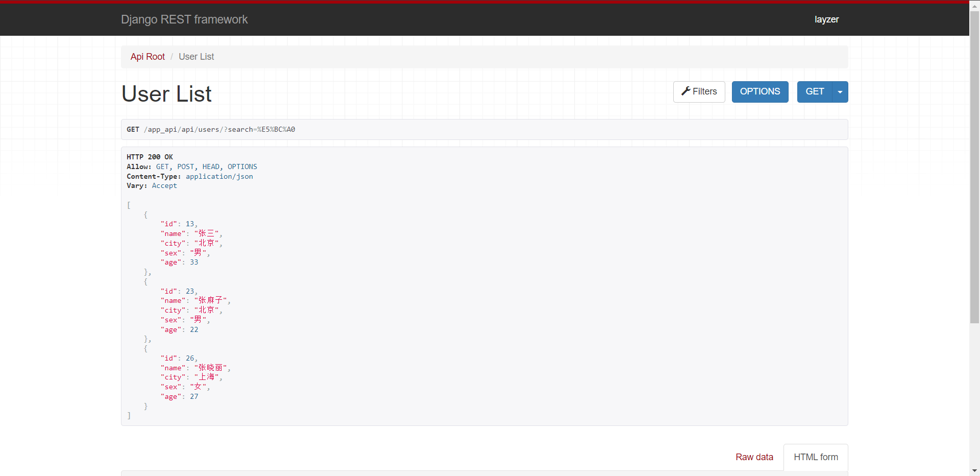Click the Vary Accept header line

tap(152, 186)
